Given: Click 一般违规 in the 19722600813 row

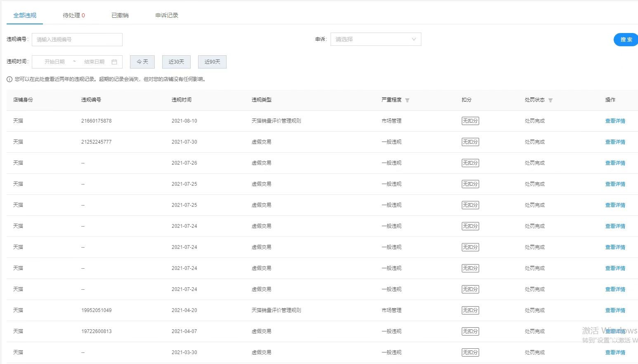Looking at the screenshot, I should click(391, 331).
